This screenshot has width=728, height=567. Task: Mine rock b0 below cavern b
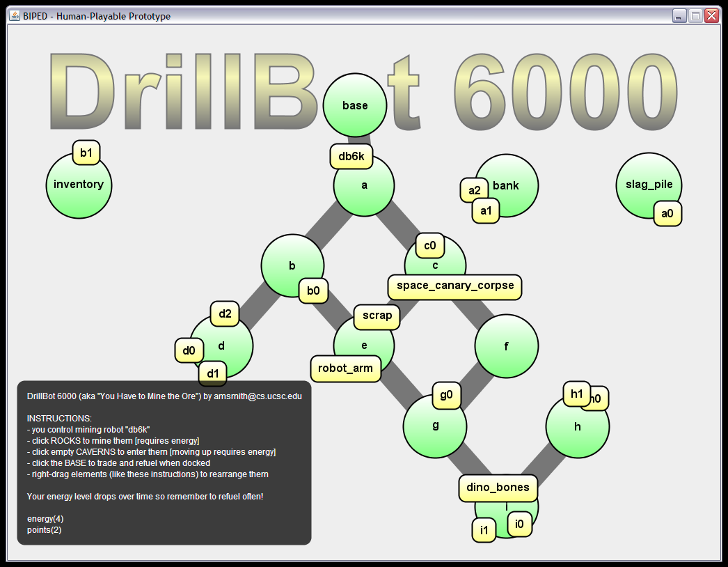click(x=313, y=290)
